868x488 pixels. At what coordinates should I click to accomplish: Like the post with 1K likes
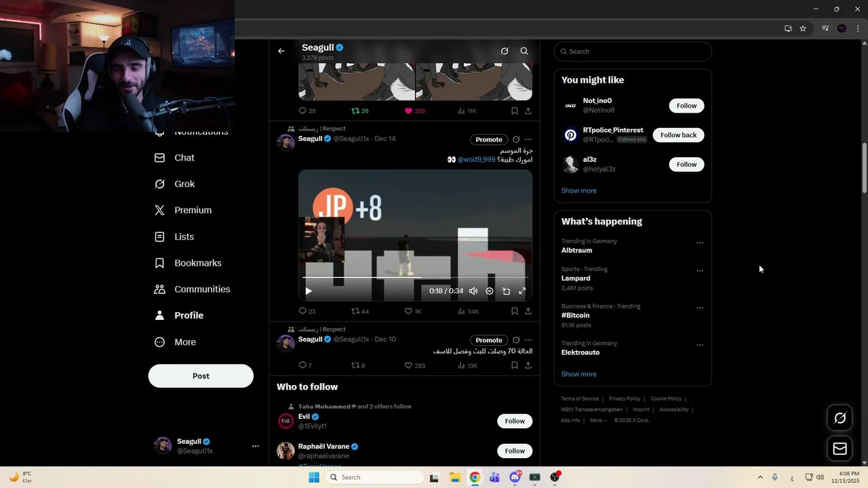(x=413, y=311)
